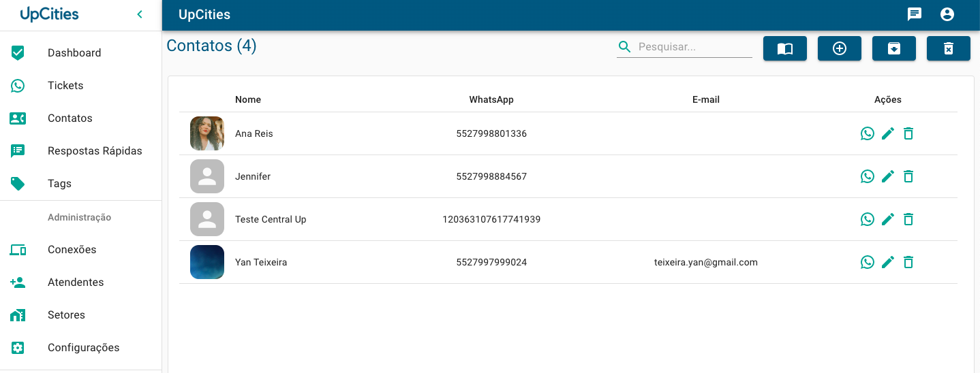This screenshot has height=373, width=980.
Task: Open Tickets from the sidebar
Action: 80,86
